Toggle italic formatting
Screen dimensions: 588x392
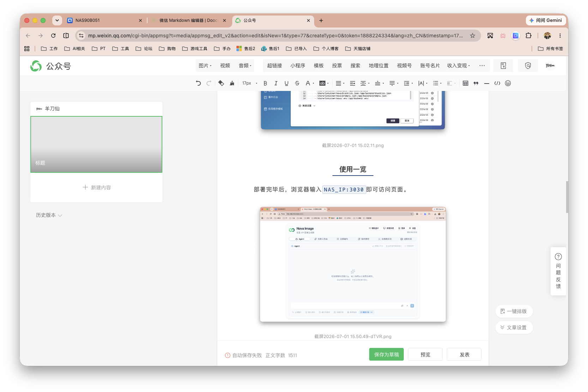click(x=276, y=83)
